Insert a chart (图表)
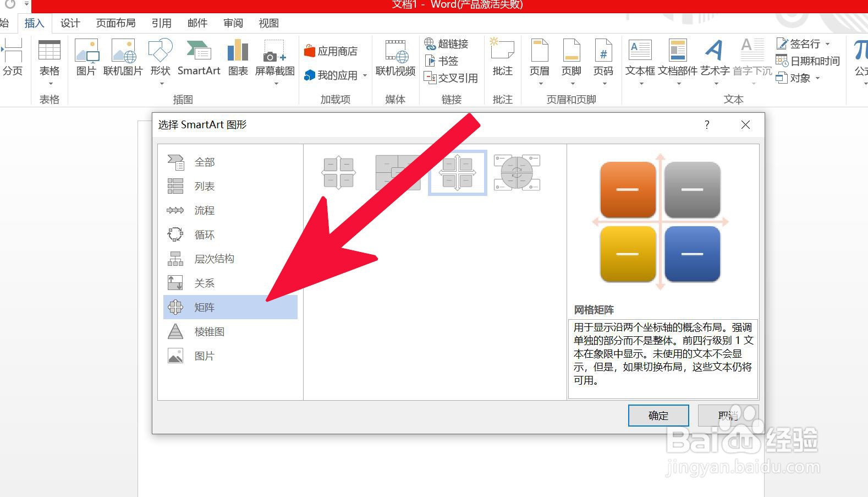Screen dimensions: 868x497 pyautogui.click(x=238, y=57)
